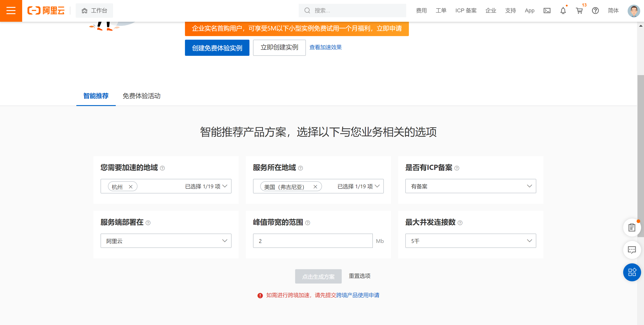The image size is (644, 325).
Task: Open the Cloud Shell terminal icon
Action: pyautogui.click(x=547, y=11)
